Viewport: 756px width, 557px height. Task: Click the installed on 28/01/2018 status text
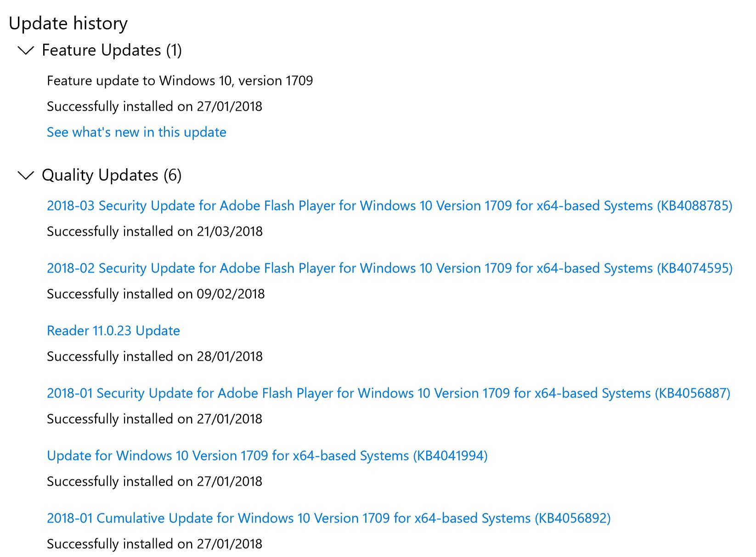point(154,357)
